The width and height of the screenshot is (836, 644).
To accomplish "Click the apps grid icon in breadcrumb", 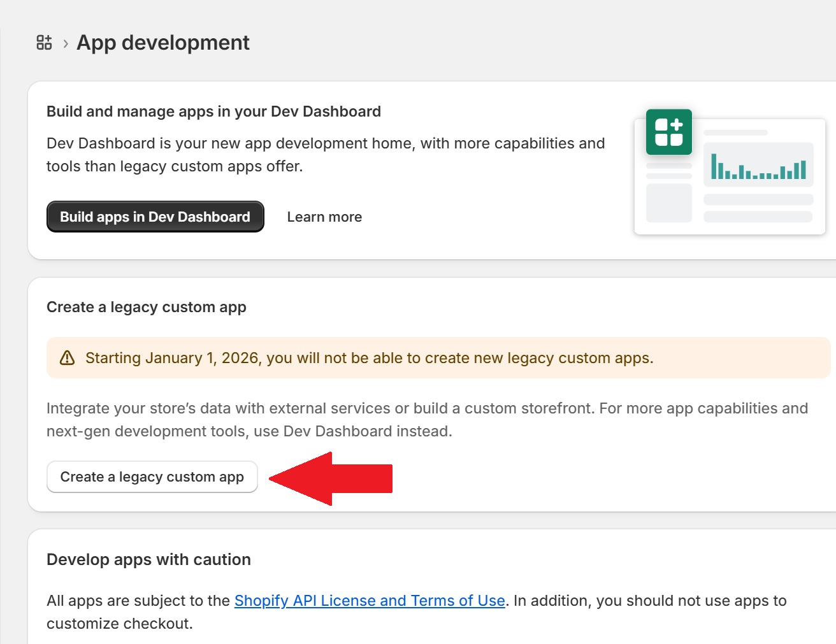I will coord(44,43).
